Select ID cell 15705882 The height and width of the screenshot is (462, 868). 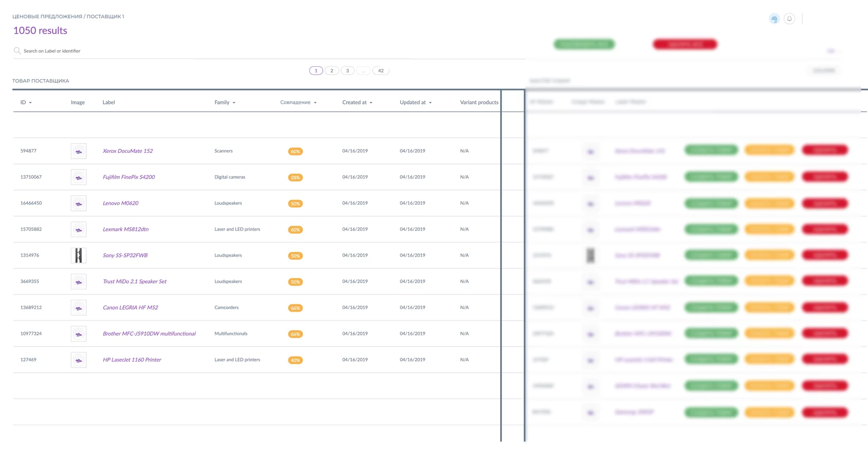tap(31, 229)
